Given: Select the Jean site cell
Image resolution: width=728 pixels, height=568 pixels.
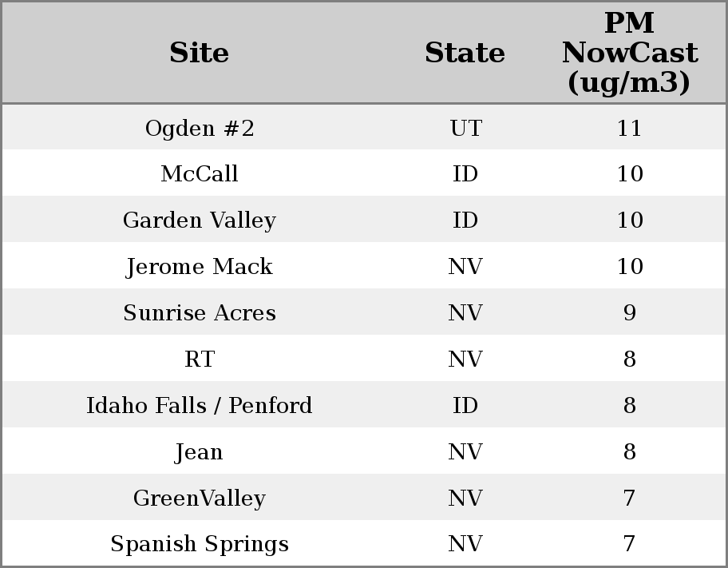Looking at the screenshot, I should [200, 452].
